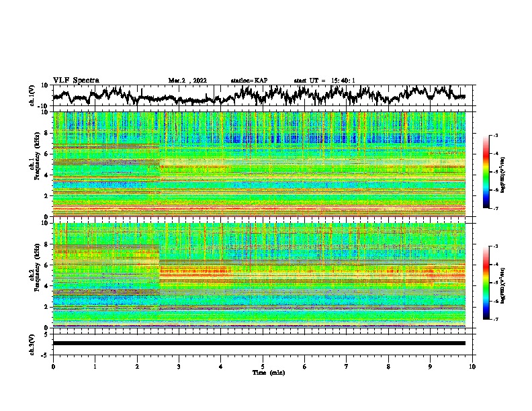Click time axis tick label "3"
This screenshot has height=411, width=532.
179,367
